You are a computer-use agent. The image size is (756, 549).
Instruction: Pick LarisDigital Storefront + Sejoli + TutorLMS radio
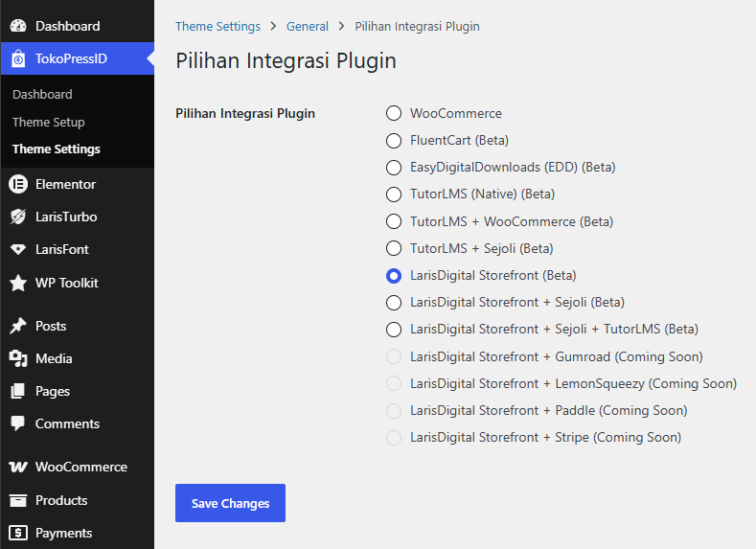pos(394,330)
